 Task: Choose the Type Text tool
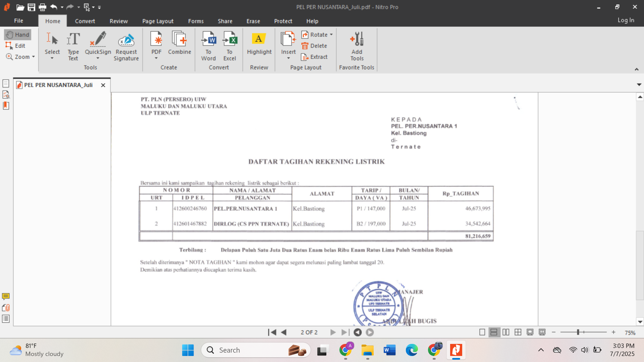point(73,46)
